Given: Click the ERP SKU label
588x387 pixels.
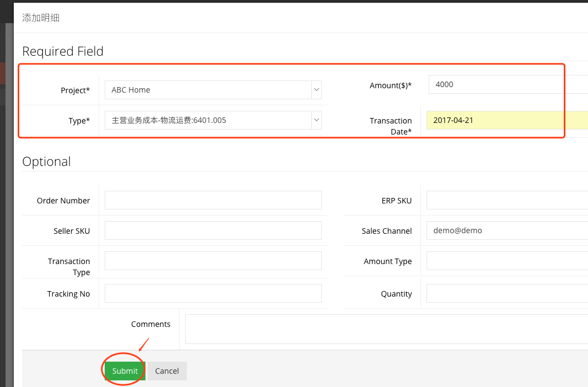Looking at the screenshot, I should pos(396,201).
